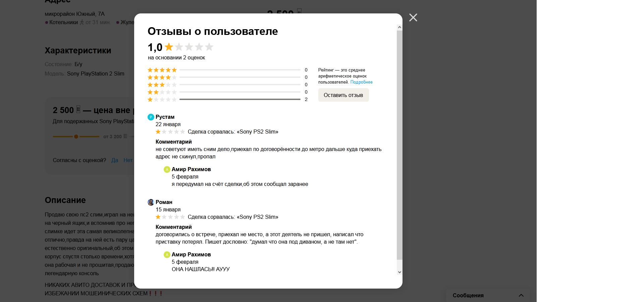644x302 pixels.
Task: Click 'Амир Рахимов' name above 'ОНА НАШЛАСЬ' reply
Action: click(x=191, y=254)
